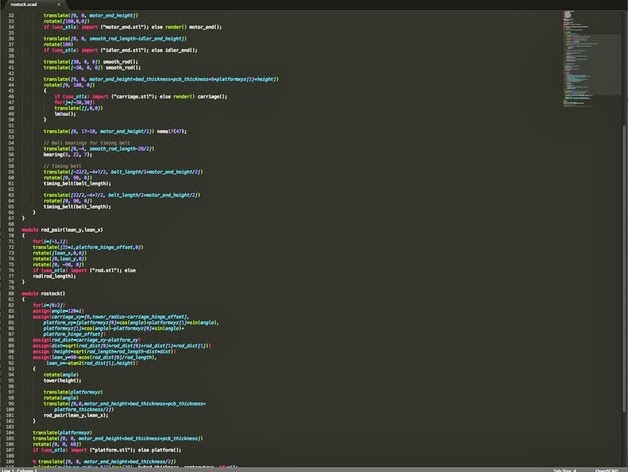
Task: Click the vertical editor scrollbar
Action: (x=624, y=268)
